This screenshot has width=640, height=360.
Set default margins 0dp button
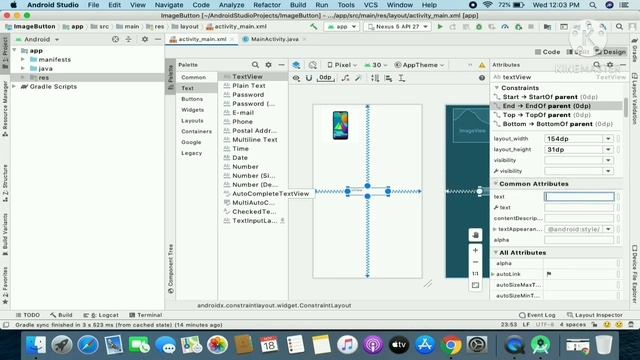pyautogui.click(x=325, y=78)
